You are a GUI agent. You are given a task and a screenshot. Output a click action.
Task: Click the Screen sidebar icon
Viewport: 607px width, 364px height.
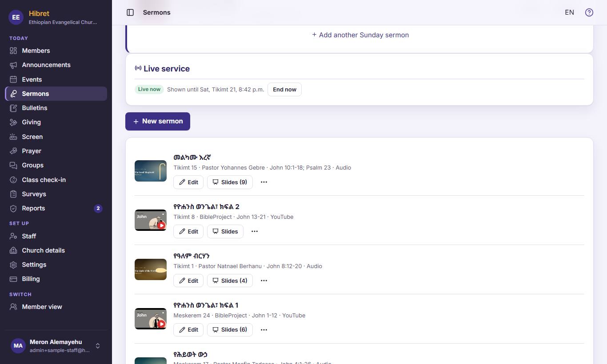tap(13, 137)
